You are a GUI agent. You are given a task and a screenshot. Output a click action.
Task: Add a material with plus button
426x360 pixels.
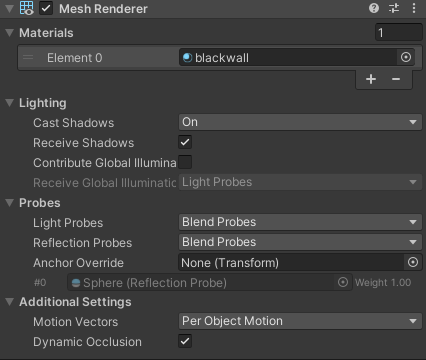click(x=371, y=79)
